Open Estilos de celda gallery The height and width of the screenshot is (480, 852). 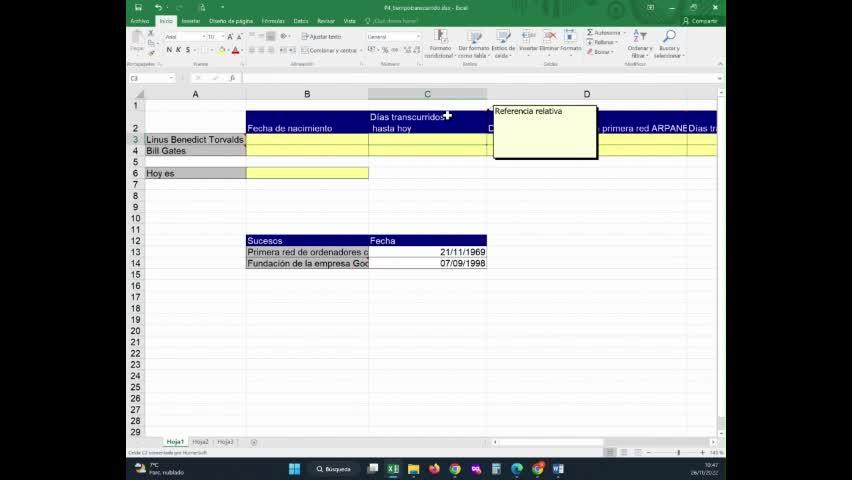pos(503,44)
